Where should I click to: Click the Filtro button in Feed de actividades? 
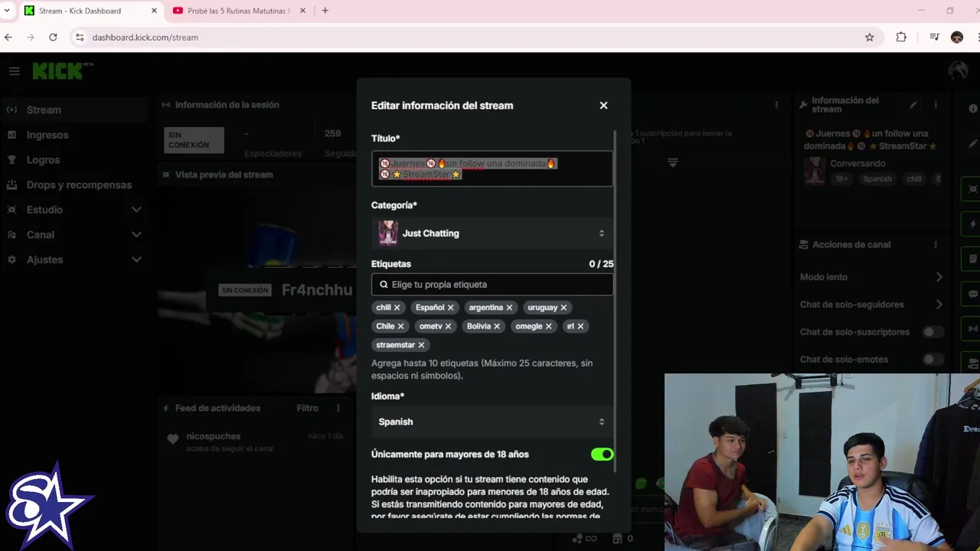click(x=307, y=408)
